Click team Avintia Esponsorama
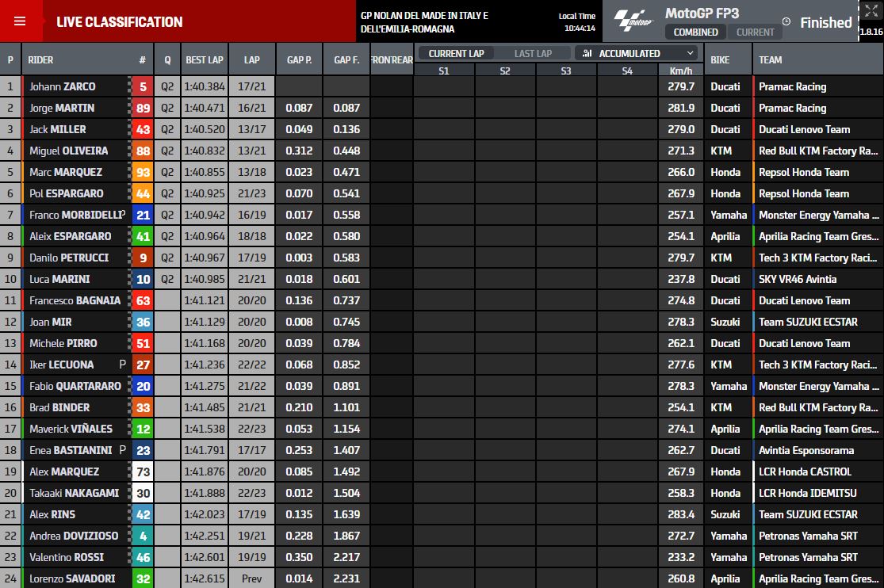This screenshot has width=884, height=588. coord(806,451)
